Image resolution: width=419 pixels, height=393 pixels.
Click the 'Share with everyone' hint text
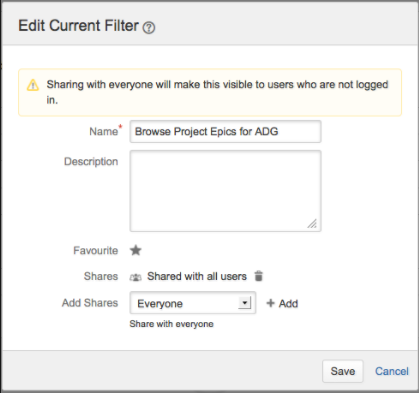171,324
